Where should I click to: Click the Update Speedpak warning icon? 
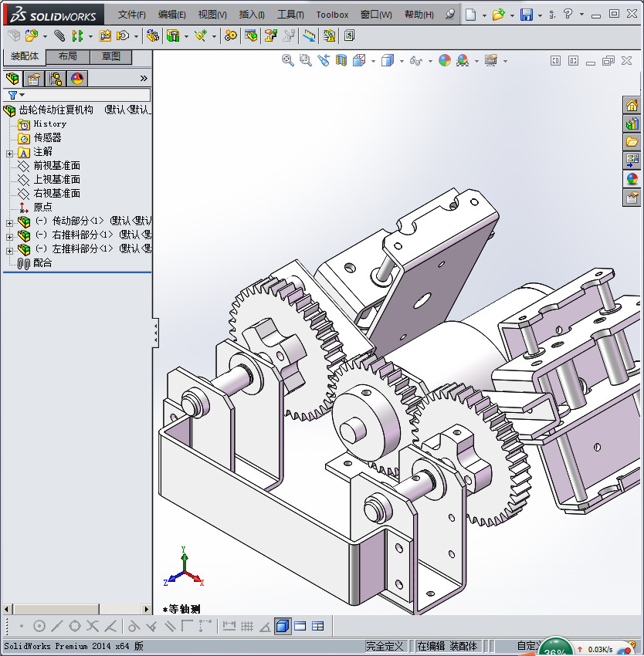click(x=330, y=36)
